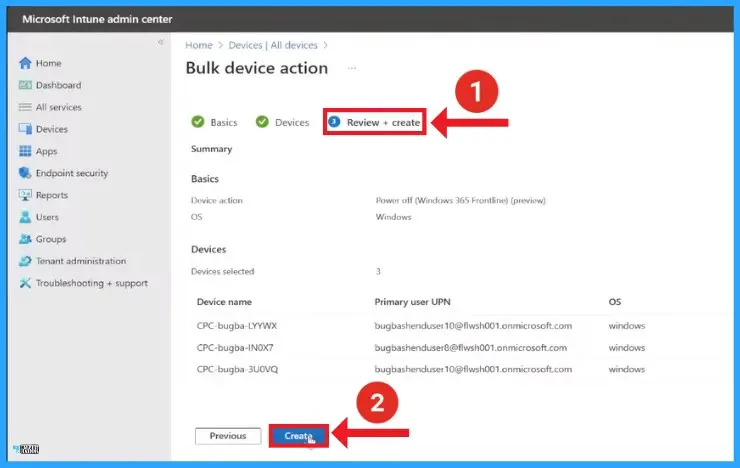Image resolution: width=740 pixels, height=468 pixels.
Task: Click the Summary heading
Action: tap(211, 149)
